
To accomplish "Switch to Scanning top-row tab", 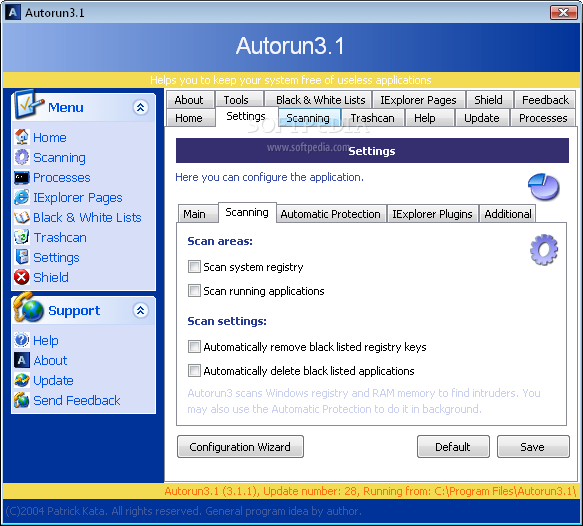I will (309, 118).
